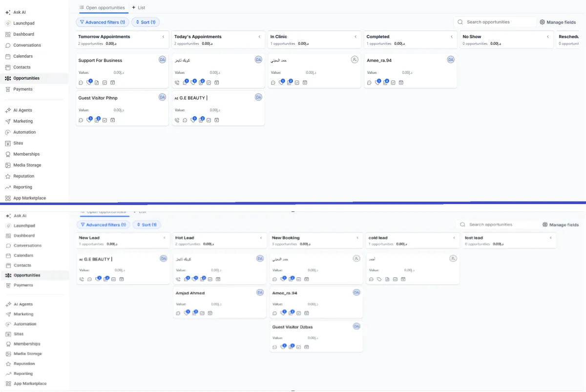Click DA owner avatar on Guest Visitor Pihnp card
Image resolution: width=586 pixels, height=392 pixels.
[x=162, y=97]
